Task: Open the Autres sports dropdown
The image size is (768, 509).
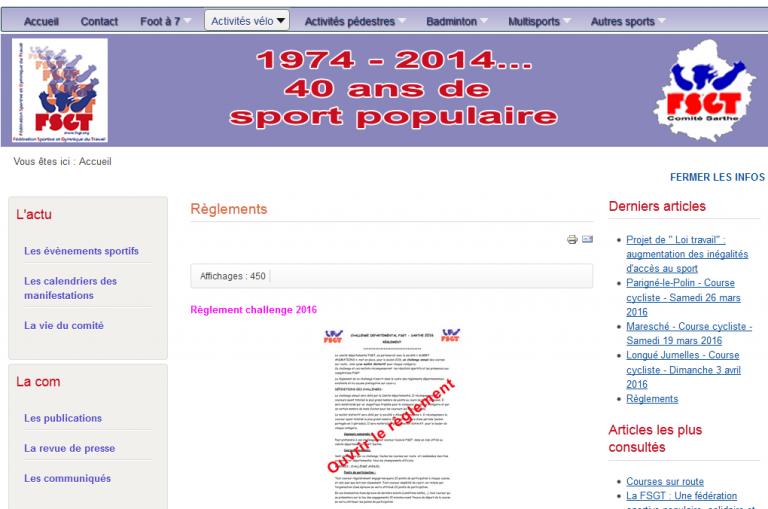Action: tap(629, 21)
